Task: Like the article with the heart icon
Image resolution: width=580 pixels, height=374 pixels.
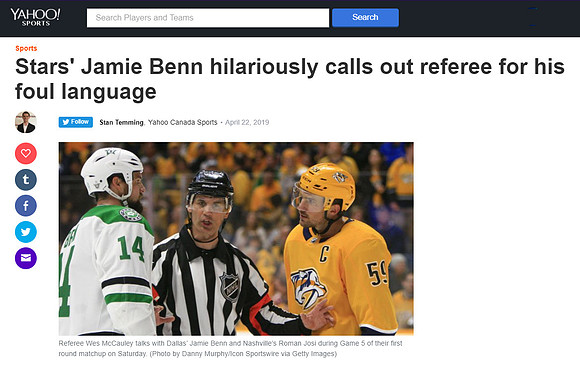Action: (26, 153)
